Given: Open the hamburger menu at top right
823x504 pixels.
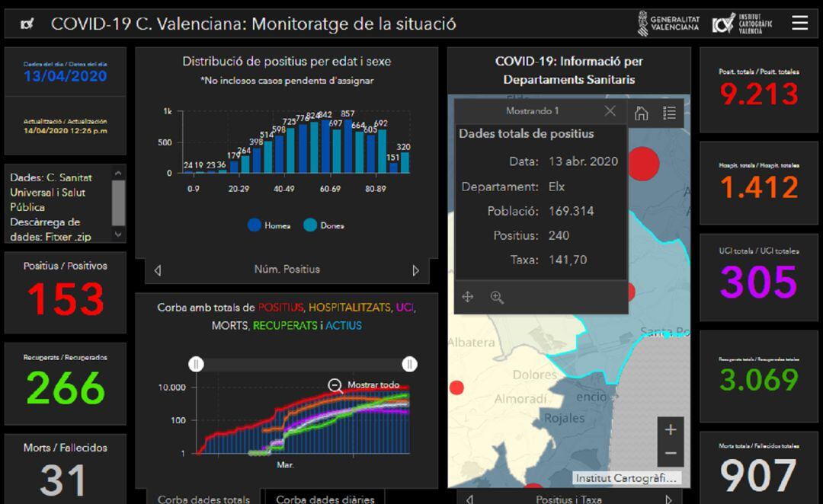Looking at the screenshot, I should [800, 23].
